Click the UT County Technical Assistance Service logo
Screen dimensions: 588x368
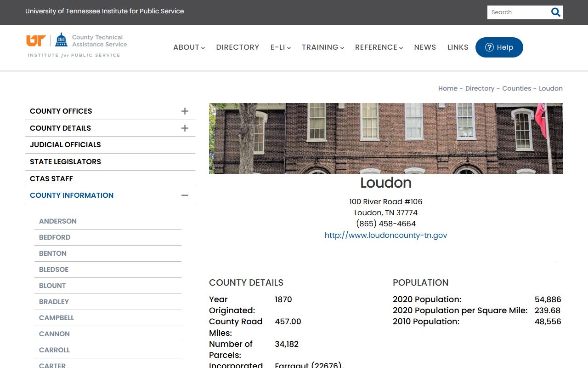[x=77, y=45]
